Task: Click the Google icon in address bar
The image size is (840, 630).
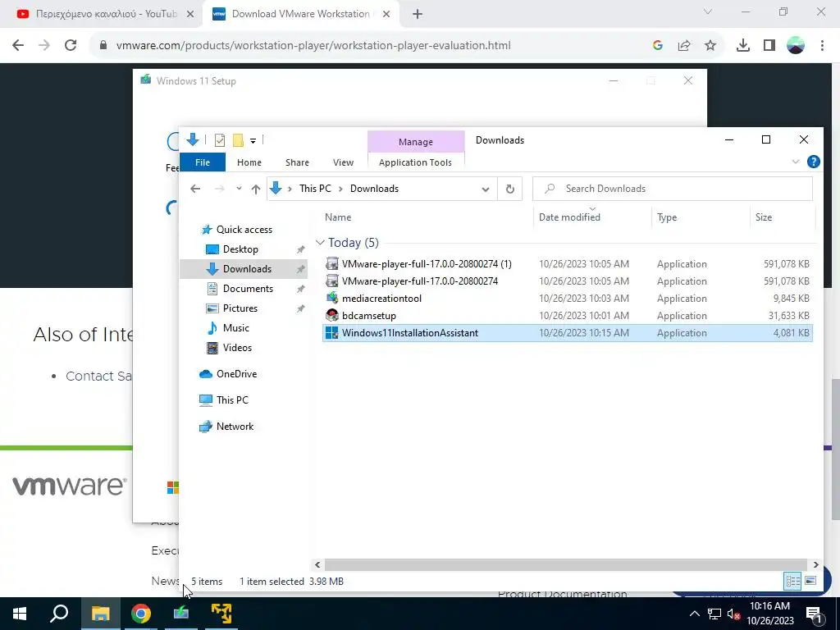Action: coord(658,46)
